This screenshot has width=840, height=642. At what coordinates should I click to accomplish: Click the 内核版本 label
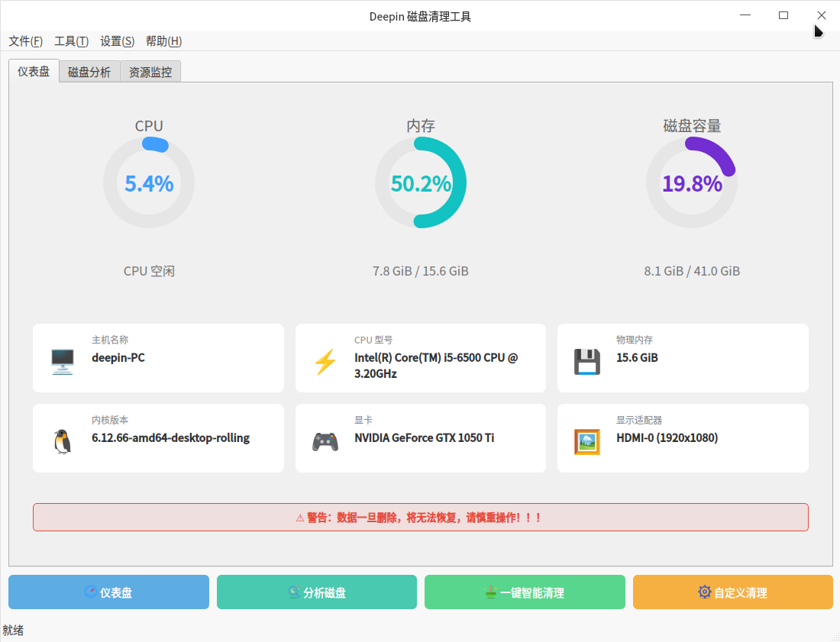click(x=110, y=421)
